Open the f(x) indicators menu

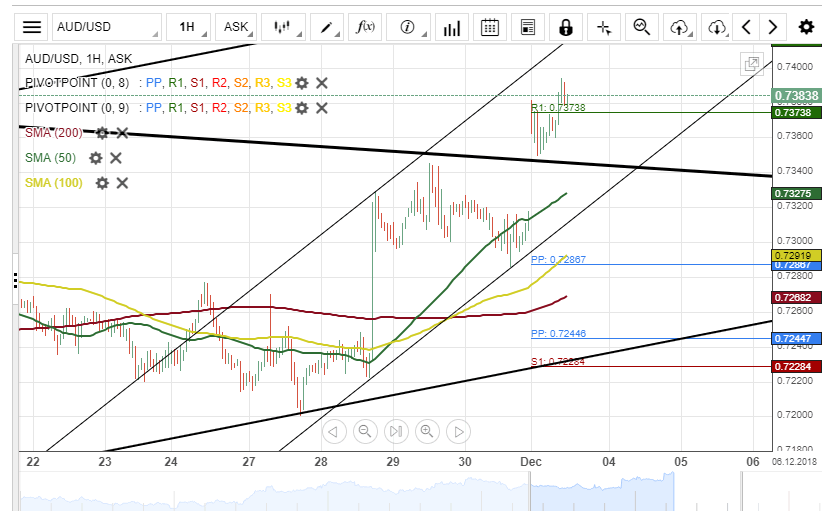[365, 27]
